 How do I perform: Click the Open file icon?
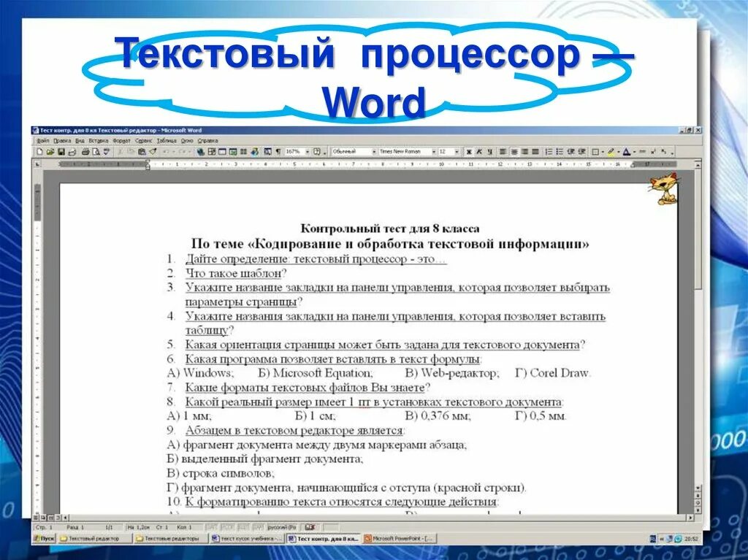[x=50, y=152]
